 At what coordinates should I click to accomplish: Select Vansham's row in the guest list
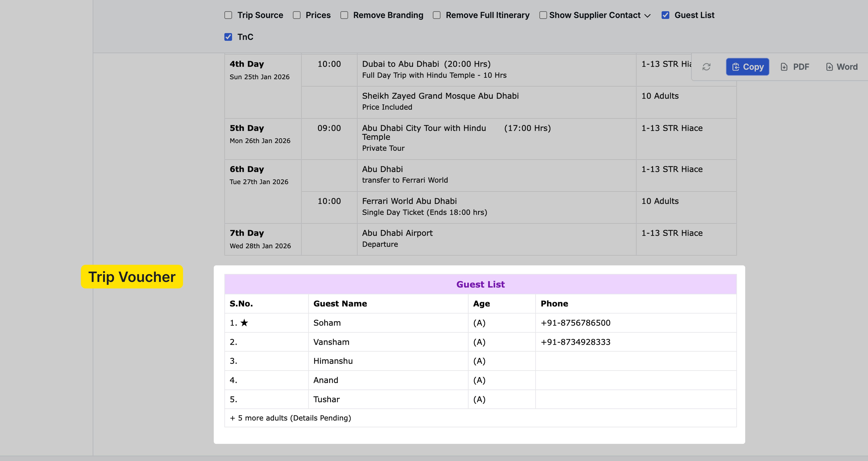(x=331, y=342)
